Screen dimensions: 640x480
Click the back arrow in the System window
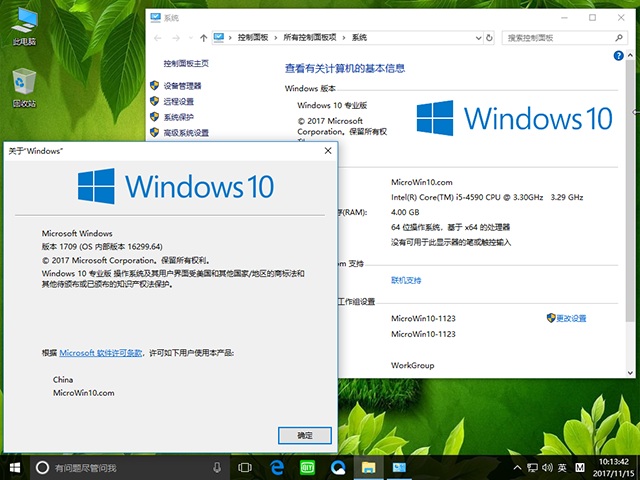point(158,38)
